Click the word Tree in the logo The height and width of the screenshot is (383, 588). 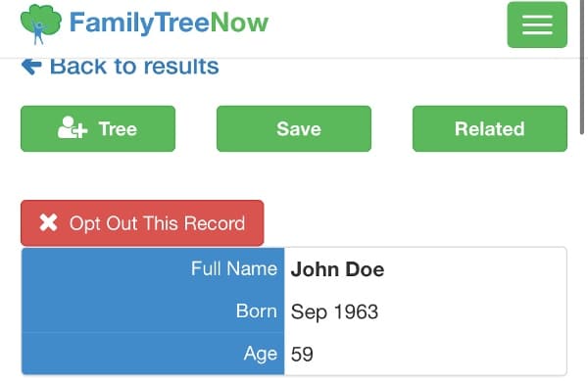182,23
